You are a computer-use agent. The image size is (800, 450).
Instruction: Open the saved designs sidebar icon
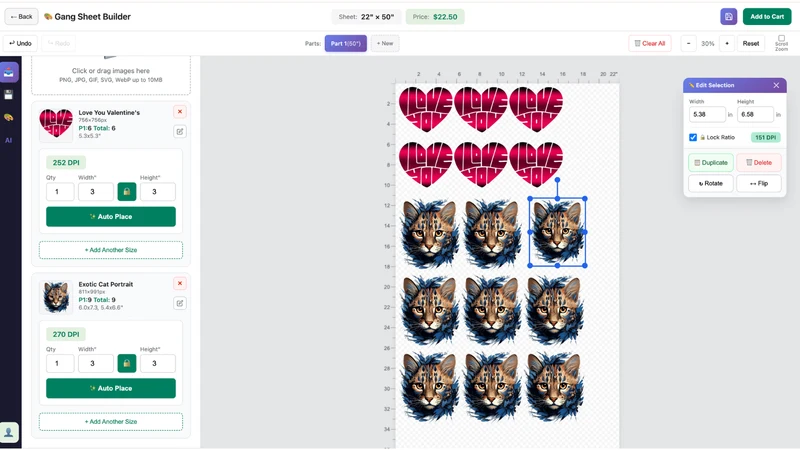pos(9,95)
